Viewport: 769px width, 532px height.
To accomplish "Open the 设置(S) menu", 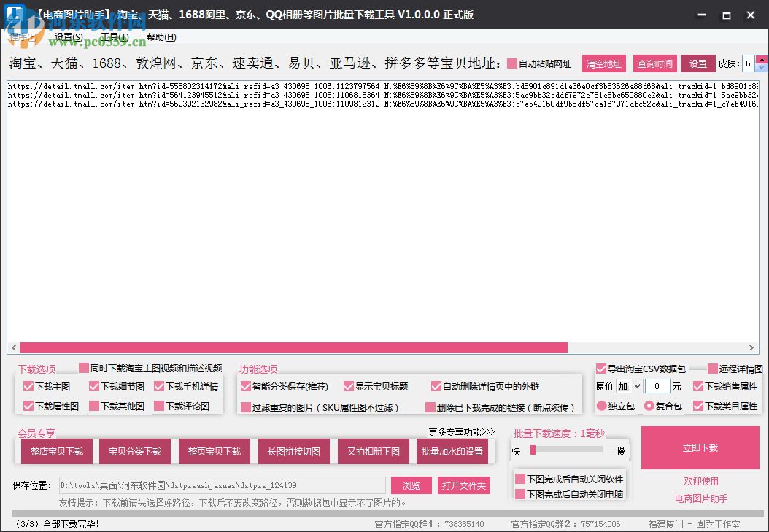I will [69, 36].
